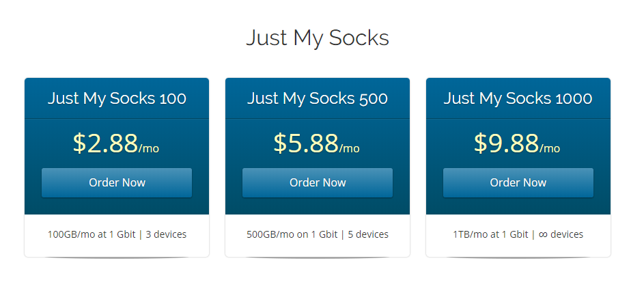Click the Just My Socks 500 heading
The width and height of the screenshot is (644, 304).
point(318,99)
